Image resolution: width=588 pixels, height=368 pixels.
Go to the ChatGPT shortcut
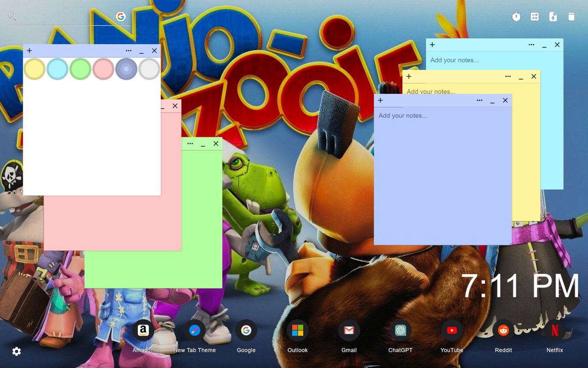pos(400,330)
